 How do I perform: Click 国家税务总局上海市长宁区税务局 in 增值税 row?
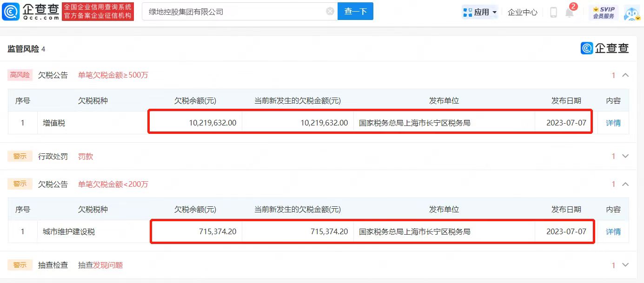(x=415, y=123)
